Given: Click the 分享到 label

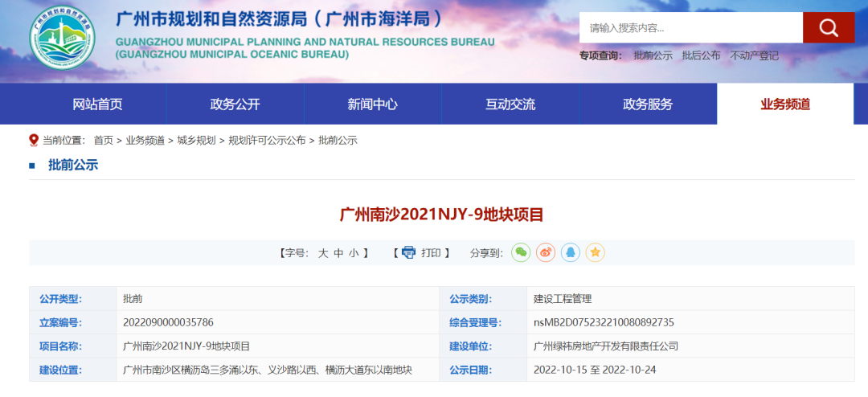Looking at the screenshot, I should coord(486,253).
